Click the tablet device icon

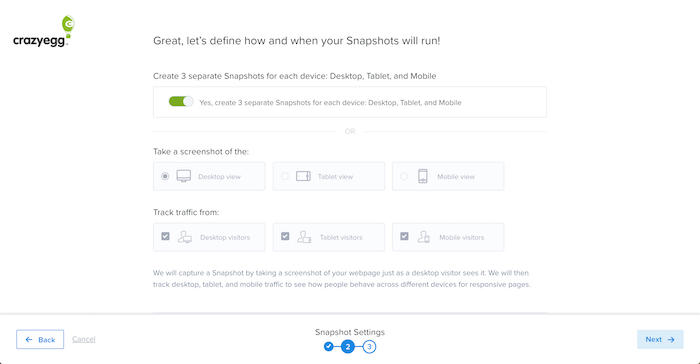(303, 176)
